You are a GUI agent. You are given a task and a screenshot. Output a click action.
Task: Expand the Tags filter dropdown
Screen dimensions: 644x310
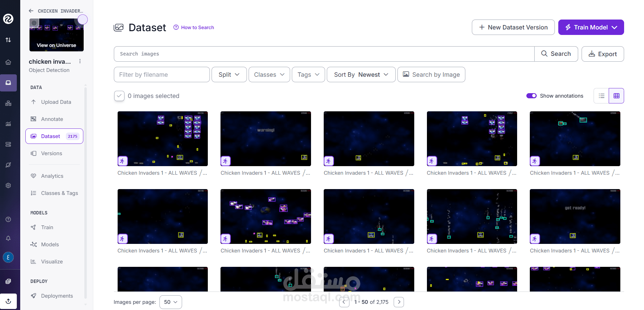click(308, 75)
